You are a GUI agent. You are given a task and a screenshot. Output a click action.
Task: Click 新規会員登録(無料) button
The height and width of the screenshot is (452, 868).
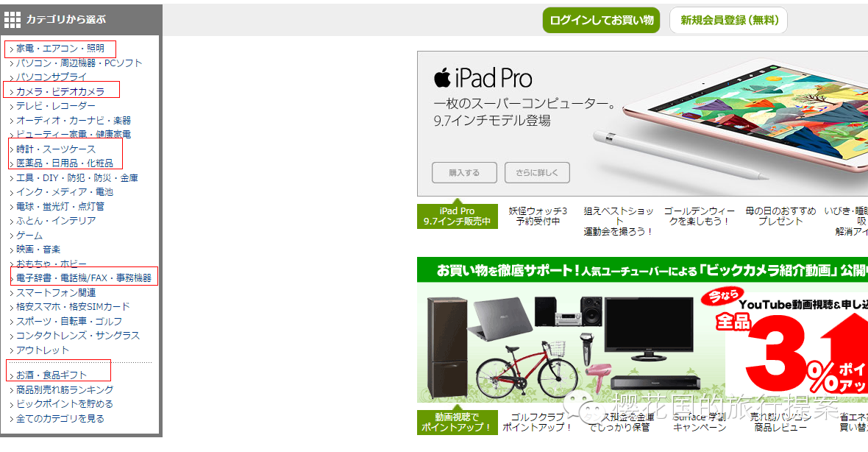coord(728,21)
